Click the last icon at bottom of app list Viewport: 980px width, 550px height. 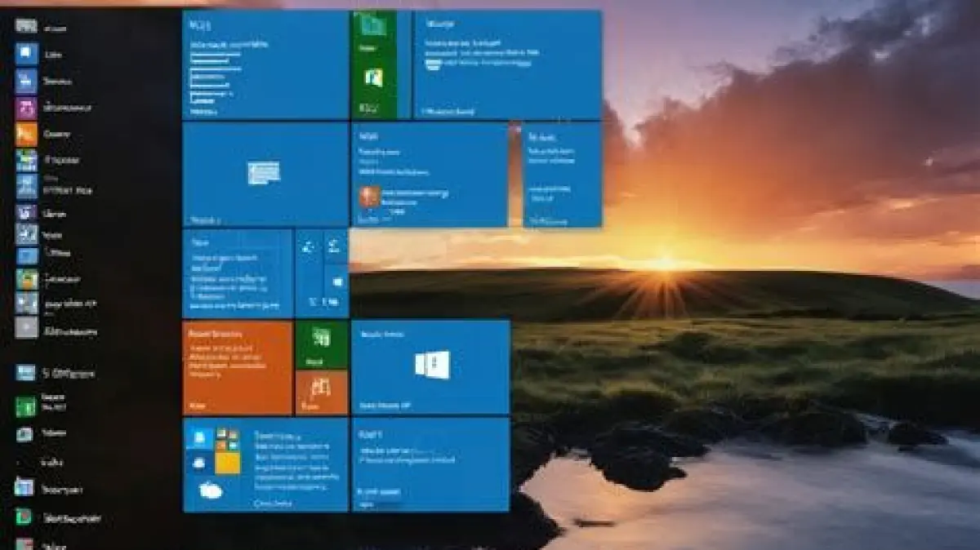point(24,544)
